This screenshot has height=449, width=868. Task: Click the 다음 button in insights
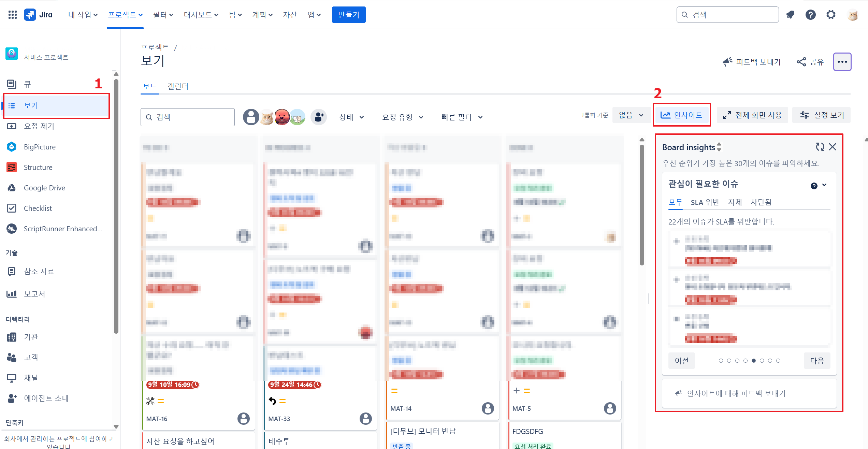(817, 361)
